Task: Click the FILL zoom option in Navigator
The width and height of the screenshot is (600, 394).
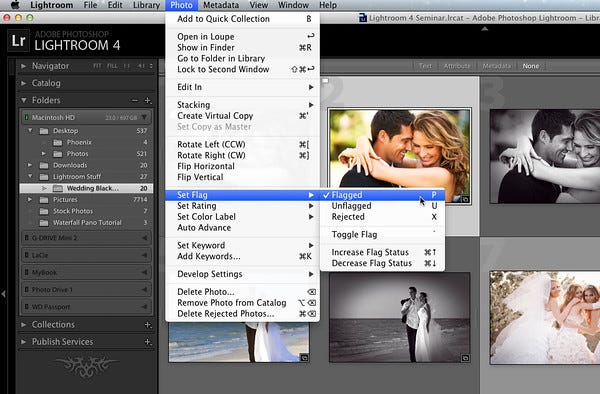Action: pos(112,66)
